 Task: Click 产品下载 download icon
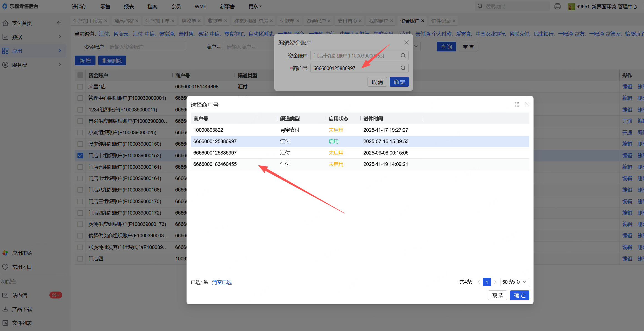pyautogui.click(x=5, y=309)
